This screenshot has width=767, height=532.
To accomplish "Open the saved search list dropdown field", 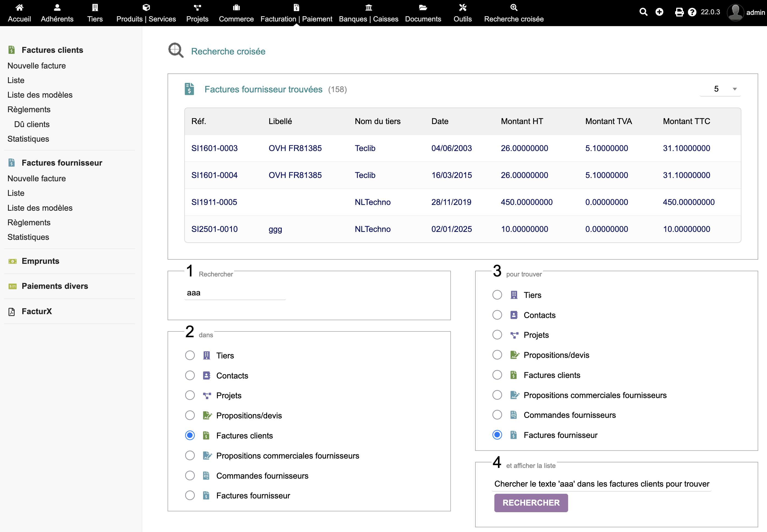I will pyautogui.click(x=601, y=484).
